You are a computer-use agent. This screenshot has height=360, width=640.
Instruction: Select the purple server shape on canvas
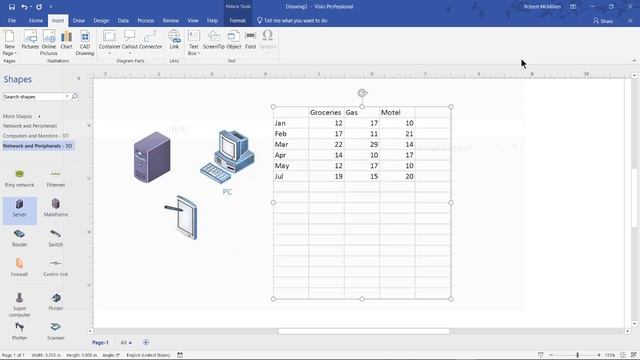coord(152,157)
